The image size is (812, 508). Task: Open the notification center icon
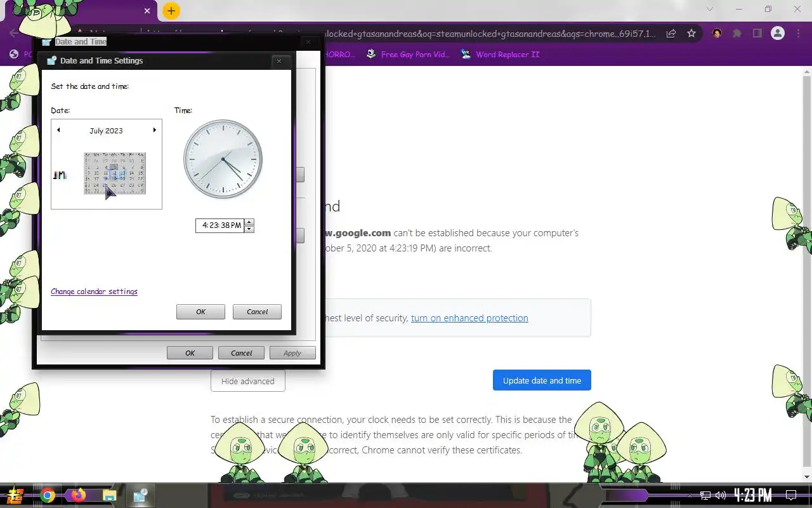pyautogui.click(x=791, y=495)
